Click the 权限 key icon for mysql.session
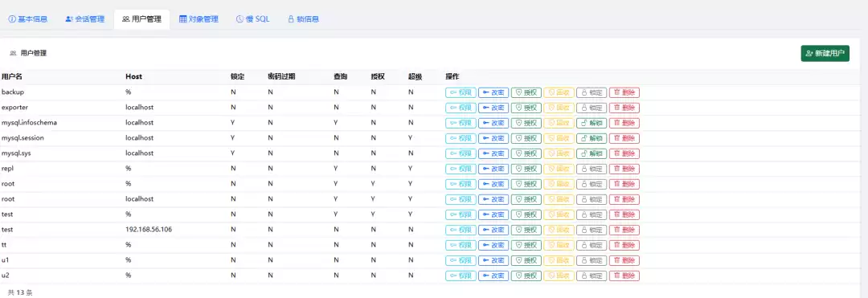 tap(461, 137)
